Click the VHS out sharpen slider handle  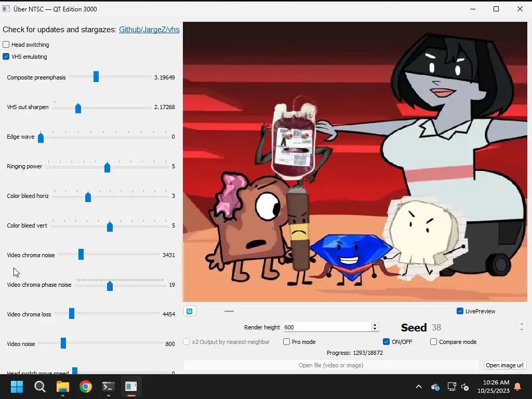pyautogui.click(x=78, y=108)
